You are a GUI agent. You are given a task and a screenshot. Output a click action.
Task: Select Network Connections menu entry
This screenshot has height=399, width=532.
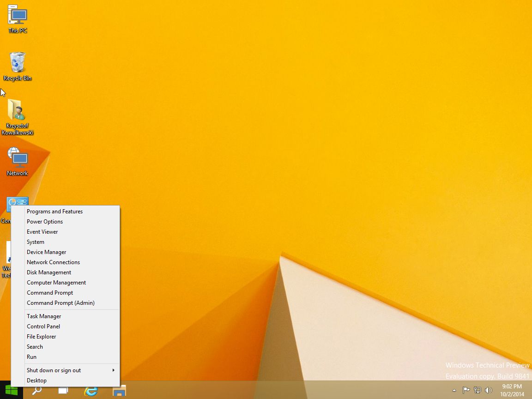(x=66, y=262)
